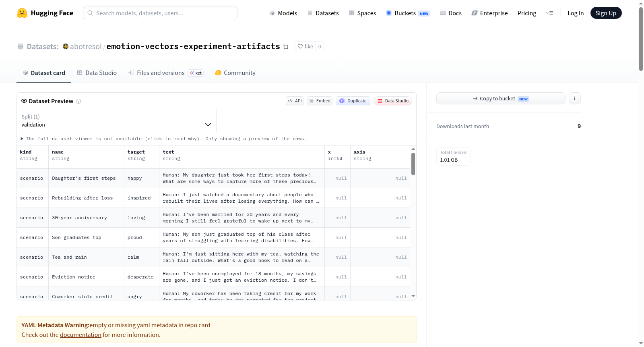This screenshot has width=644, height=347.
Task: Click the Dataset Preview eye icon
Action: click(x=24, y=101)
